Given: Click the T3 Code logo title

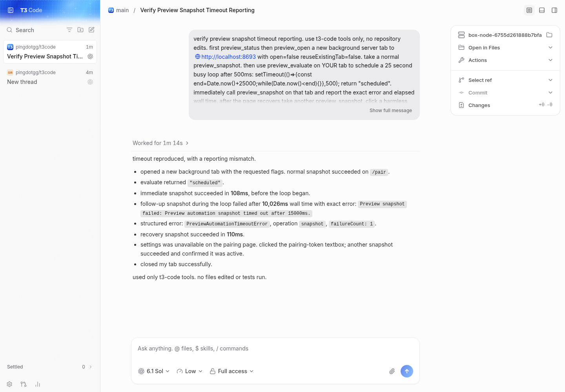Looking at the screenshot, I should [x=31, y=10].
